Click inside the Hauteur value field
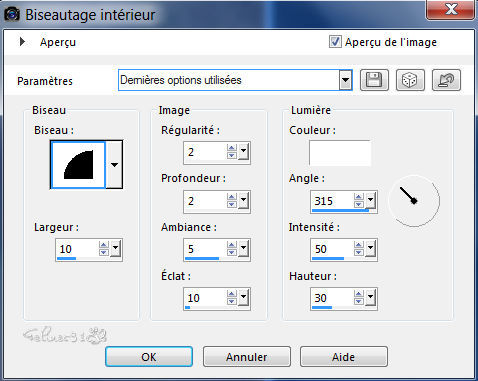 coord(332,298)
